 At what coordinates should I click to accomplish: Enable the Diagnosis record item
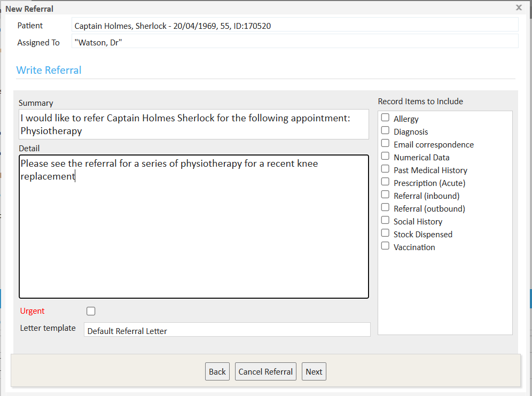tap(385, 131)
